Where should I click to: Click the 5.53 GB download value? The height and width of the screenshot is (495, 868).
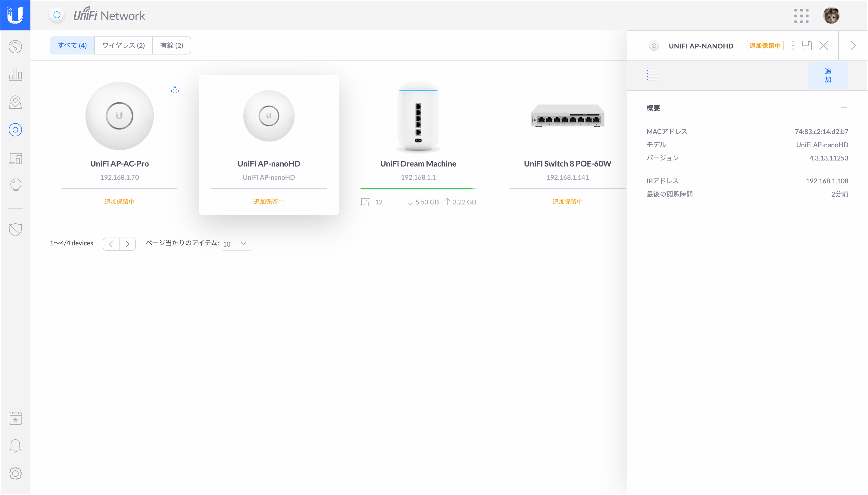427,202
